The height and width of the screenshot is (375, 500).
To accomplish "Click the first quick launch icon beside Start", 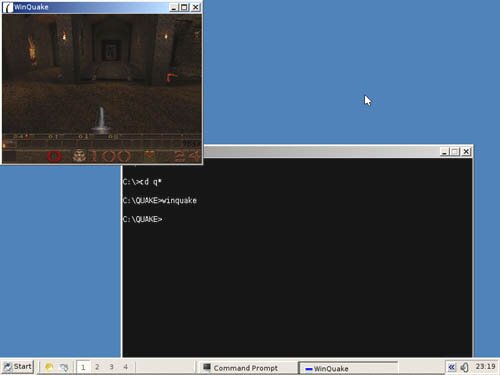I will pyautogui.click(x=49, y=367).
